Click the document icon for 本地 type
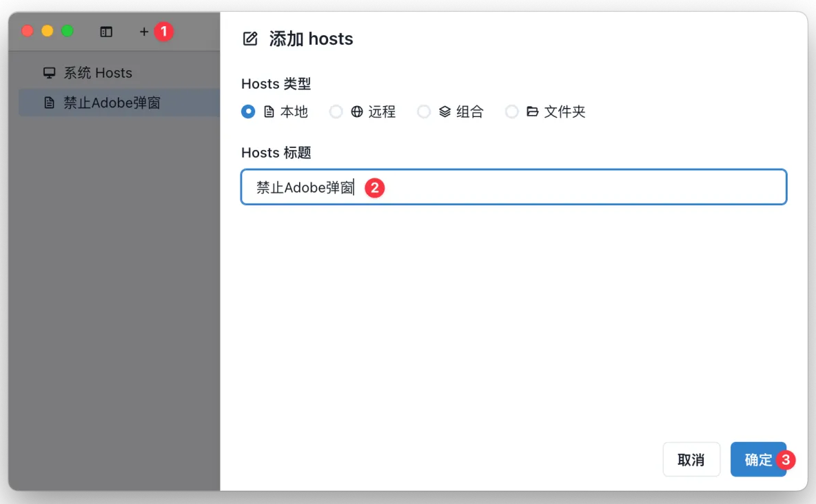 click(269, 112)
